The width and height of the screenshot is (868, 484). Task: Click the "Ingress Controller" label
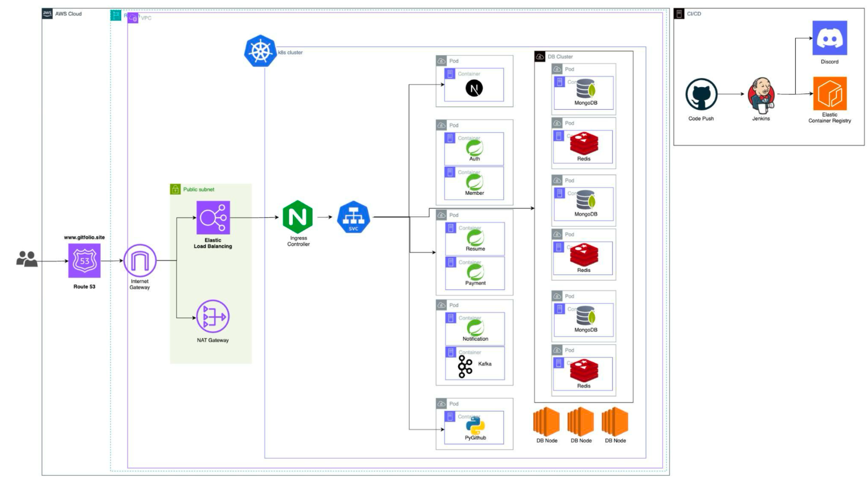tap(298, 241)
